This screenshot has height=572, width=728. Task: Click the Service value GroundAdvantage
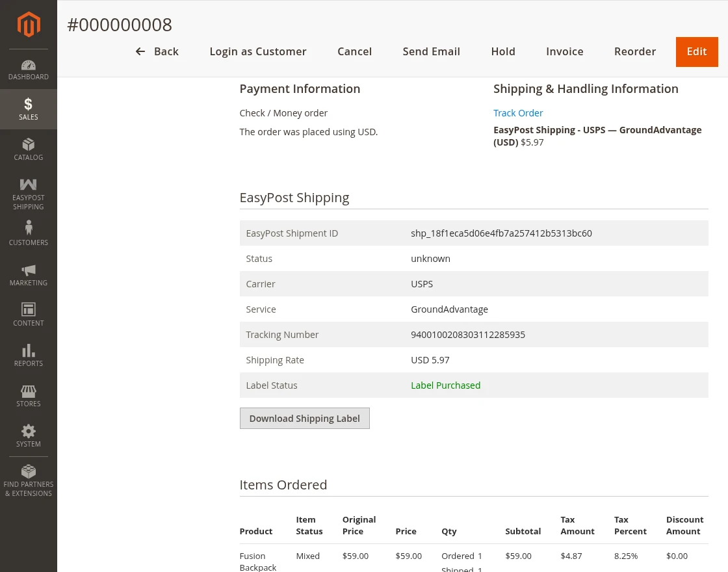[x=449, y=309]
